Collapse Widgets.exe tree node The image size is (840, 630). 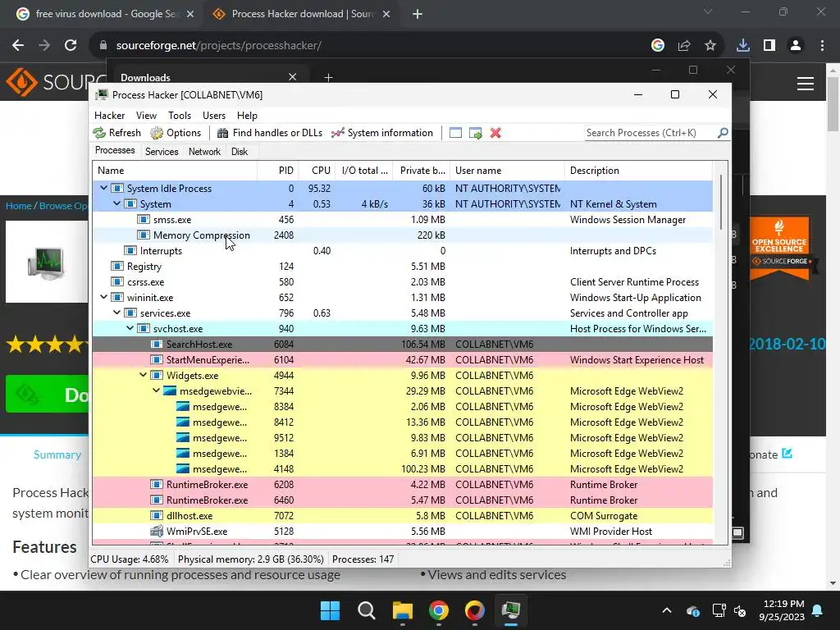pos(143,375)
